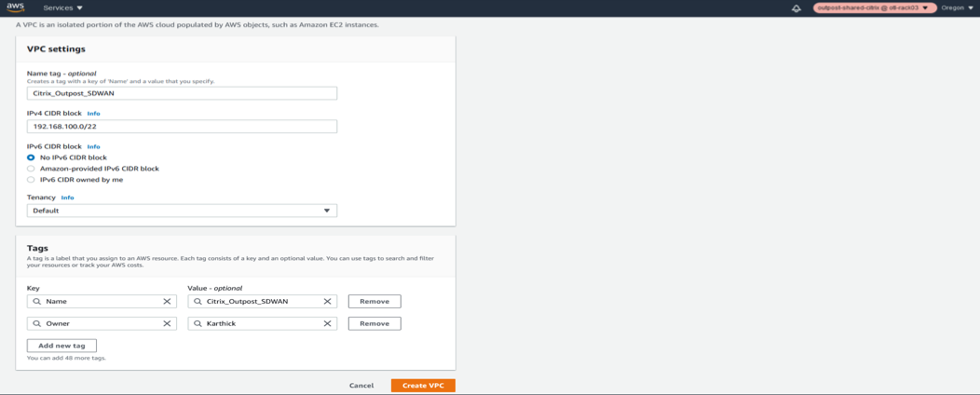The height and width of the screenshot is (395, 980).
Task: Open Info link for IPv4 CIDR block
Action: [x=93, y=114]
